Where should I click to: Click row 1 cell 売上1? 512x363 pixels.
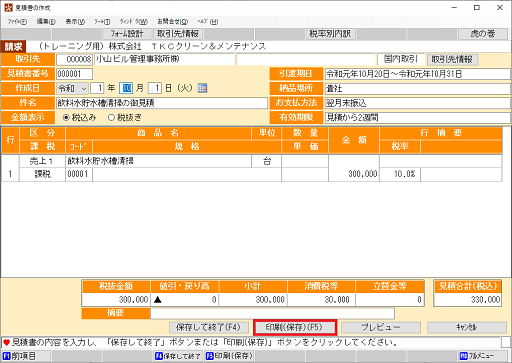[x=42, y=161]
